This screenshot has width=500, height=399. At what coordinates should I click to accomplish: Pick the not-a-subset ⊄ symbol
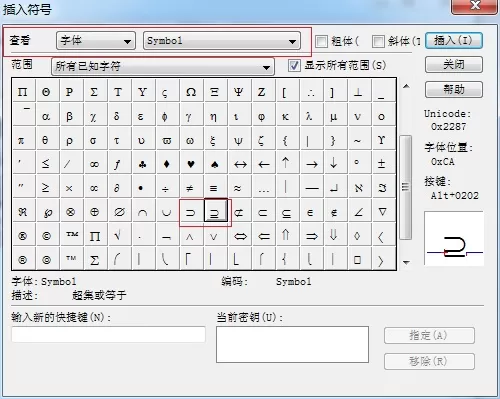coord(239,212)
